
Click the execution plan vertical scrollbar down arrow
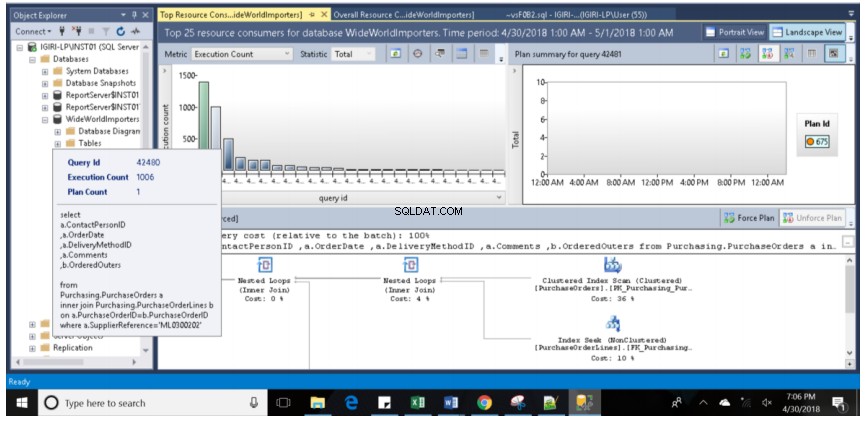(850, 354)
